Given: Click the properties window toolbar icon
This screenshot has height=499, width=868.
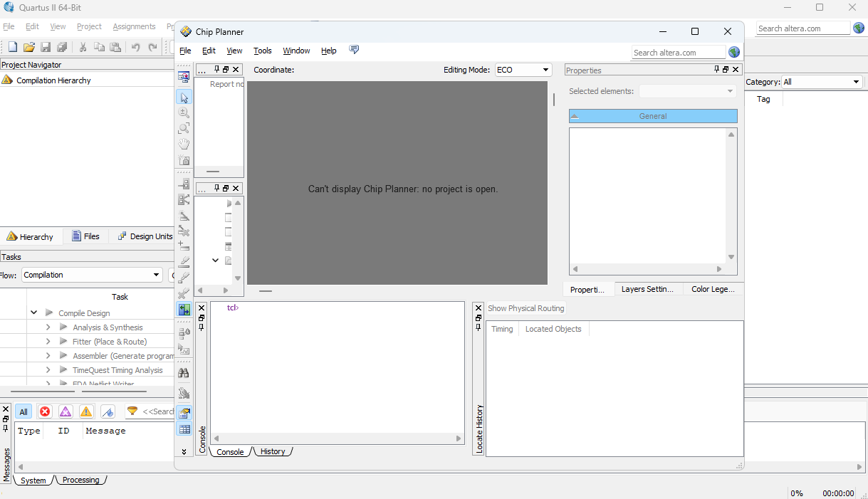Looking at the screenshot, I should (x=184, y=413).
